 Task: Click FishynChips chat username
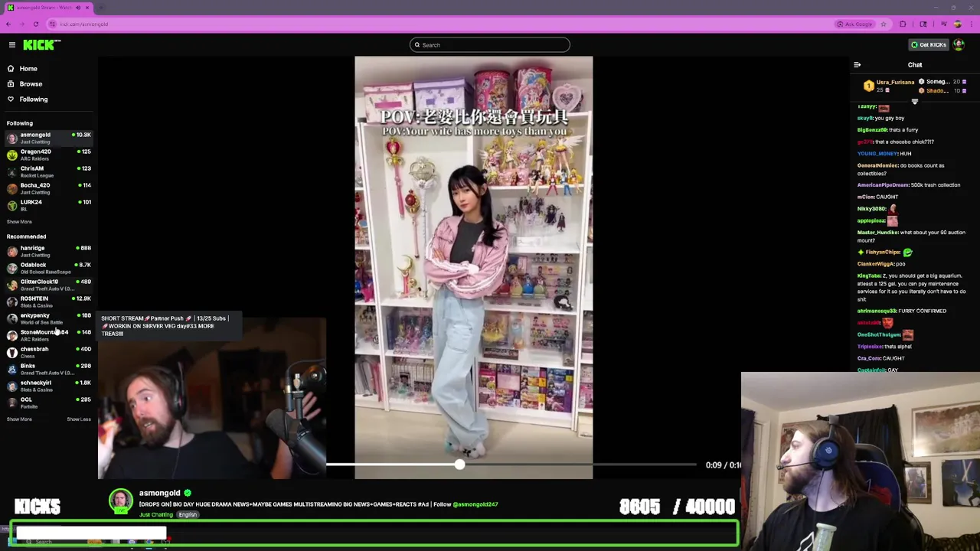click(883, 252)
